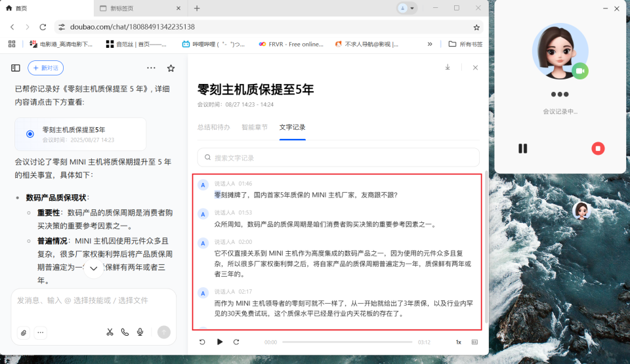Rewind the meeting audio playback

coord(202,342)
